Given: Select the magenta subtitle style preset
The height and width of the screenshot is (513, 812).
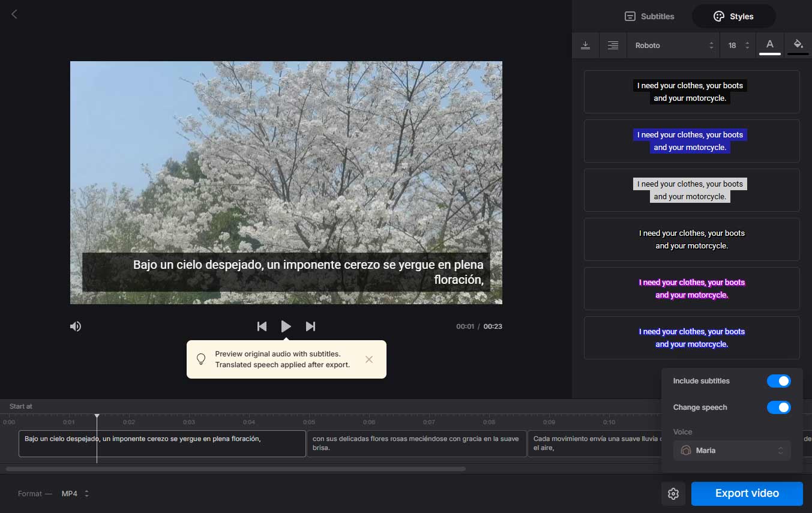Looking at the screenshot, I should coord(691,288).
